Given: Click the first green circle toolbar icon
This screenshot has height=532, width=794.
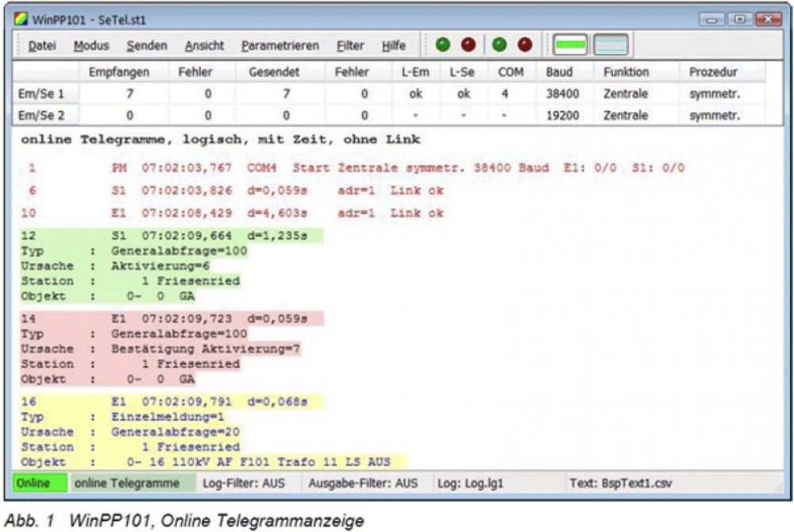Looking at the screenshot, I should (x=443, y=46).
